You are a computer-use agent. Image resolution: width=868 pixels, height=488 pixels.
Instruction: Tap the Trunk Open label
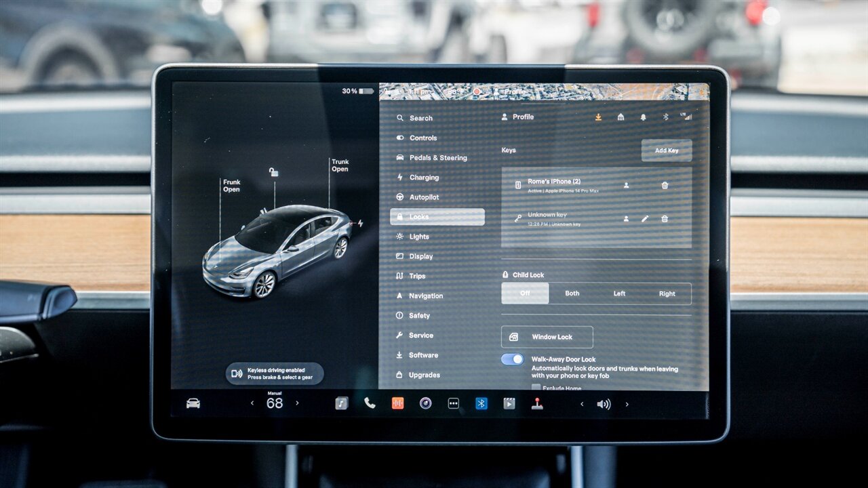(x=340, y=165)
